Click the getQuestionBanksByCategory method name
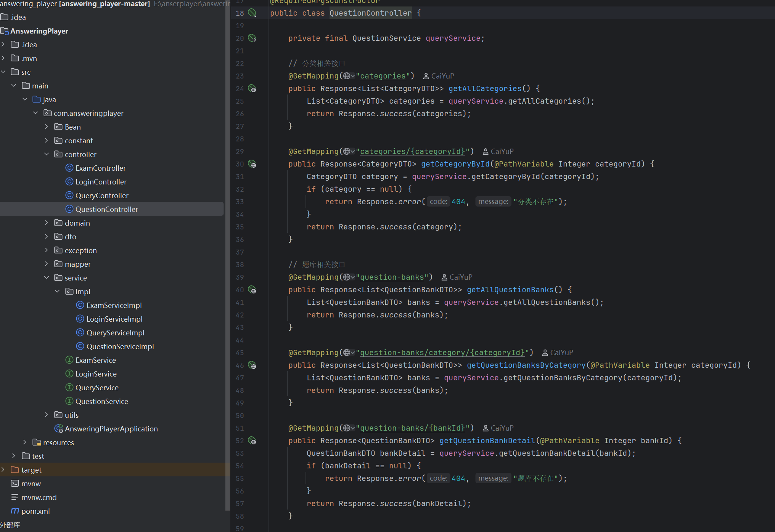Screen dimensions: 775x532 (526, 365)
